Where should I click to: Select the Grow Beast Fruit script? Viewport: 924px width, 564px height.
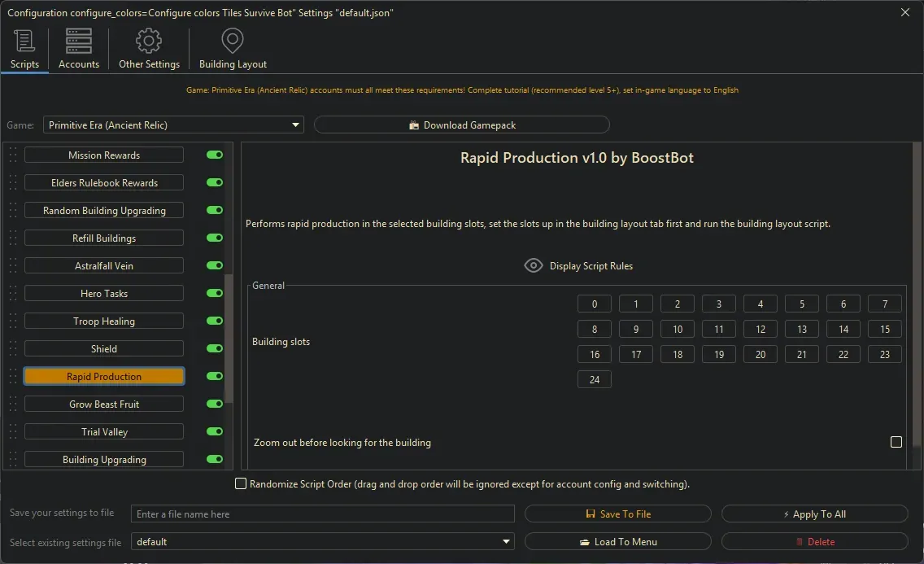click(103, 404)
